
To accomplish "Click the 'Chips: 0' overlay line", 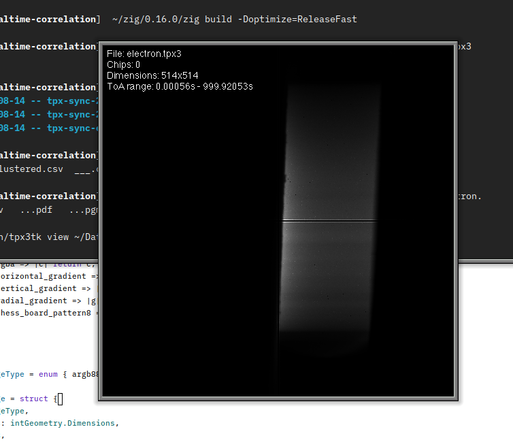I will click(123, 65).
